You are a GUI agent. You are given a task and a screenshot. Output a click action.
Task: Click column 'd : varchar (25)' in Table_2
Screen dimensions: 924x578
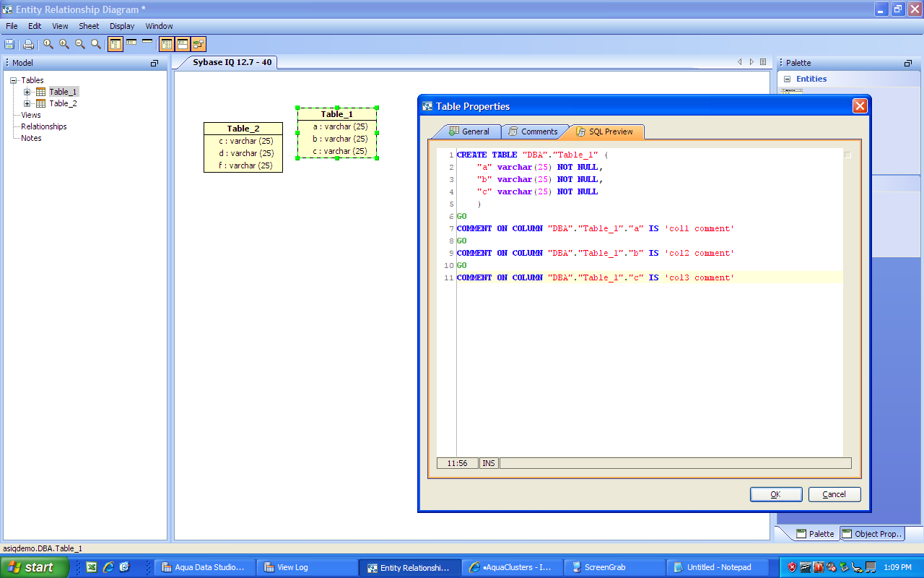coord(246,153)
